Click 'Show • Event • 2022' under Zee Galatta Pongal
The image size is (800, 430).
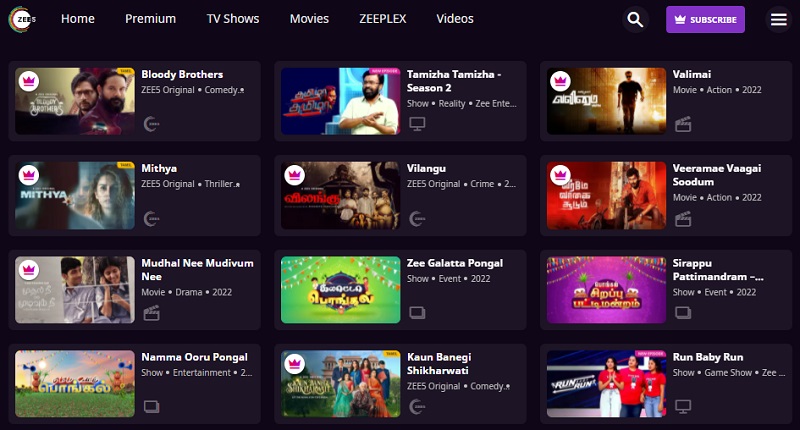[448, 279]
